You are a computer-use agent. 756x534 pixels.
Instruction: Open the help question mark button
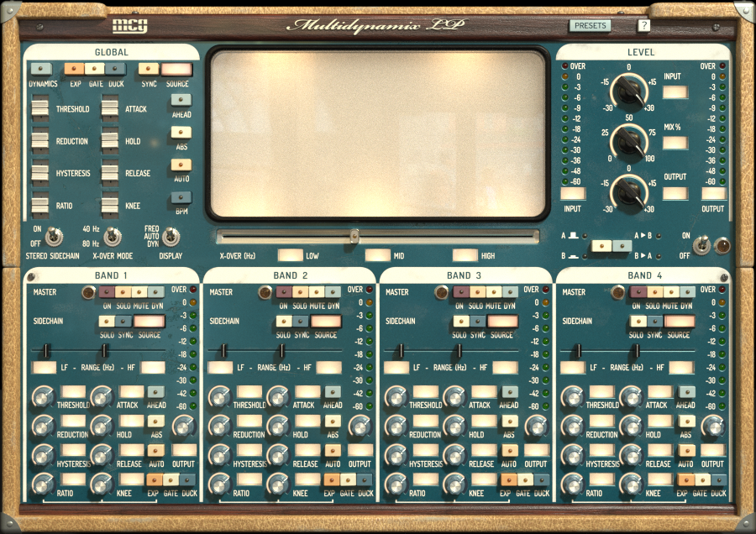643,25
